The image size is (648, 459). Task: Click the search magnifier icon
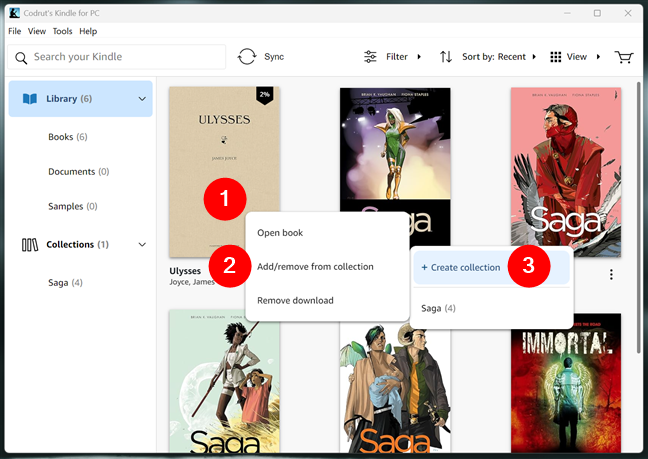pyautogui.click(x=21, y=57)
